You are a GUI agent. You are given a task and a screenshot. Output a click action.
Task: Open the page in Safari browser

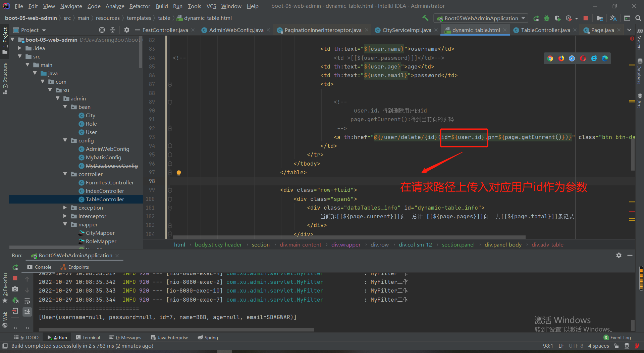tap(572, 58)
